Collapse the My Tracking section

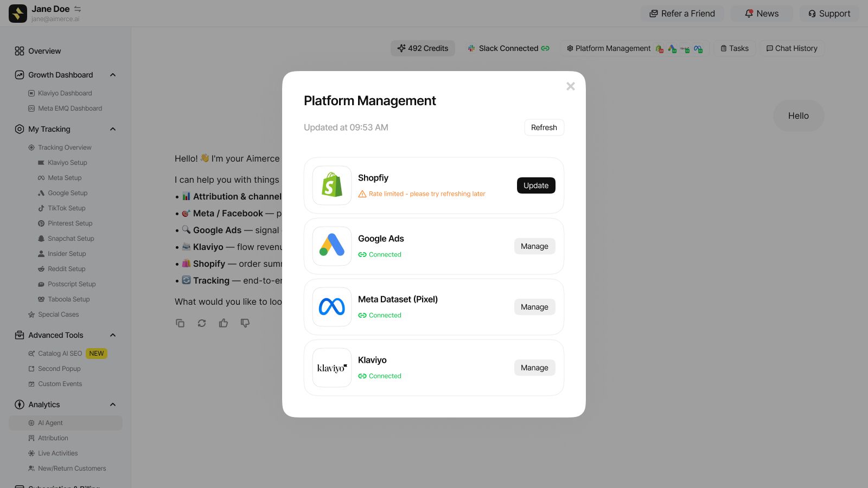[x=113, y=129]
